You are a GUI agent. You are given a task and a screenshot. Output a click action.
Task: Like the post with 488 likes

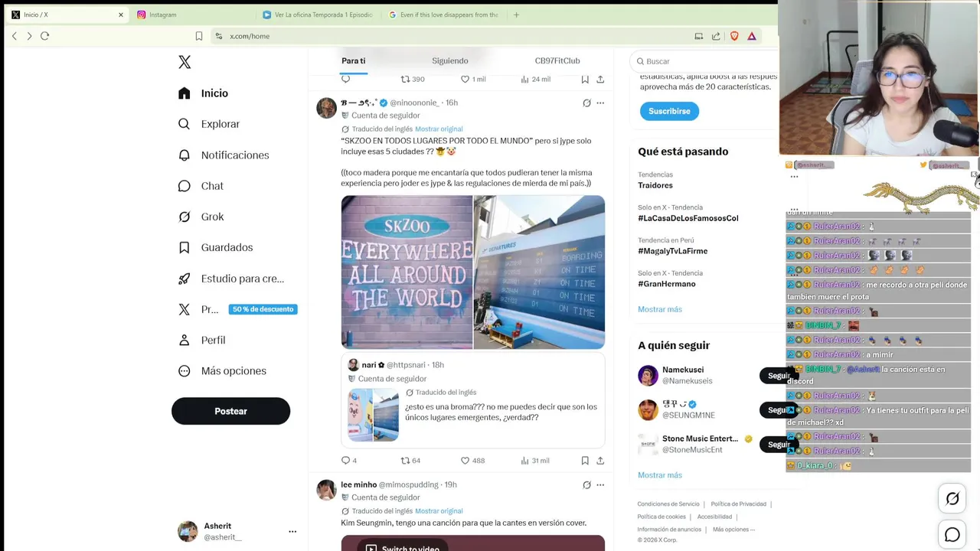(472, 461)
